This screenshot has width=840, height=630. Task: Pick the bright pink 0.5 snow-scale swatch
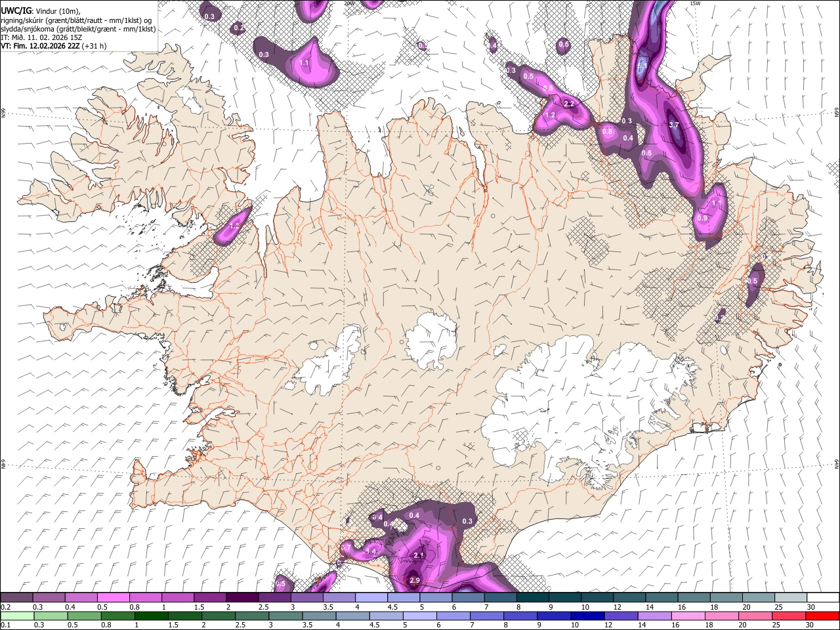(x=114, y=598)
